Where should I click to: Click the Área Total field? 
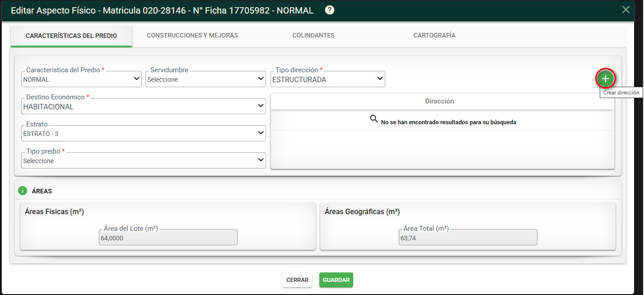click(x=468, y=237)
